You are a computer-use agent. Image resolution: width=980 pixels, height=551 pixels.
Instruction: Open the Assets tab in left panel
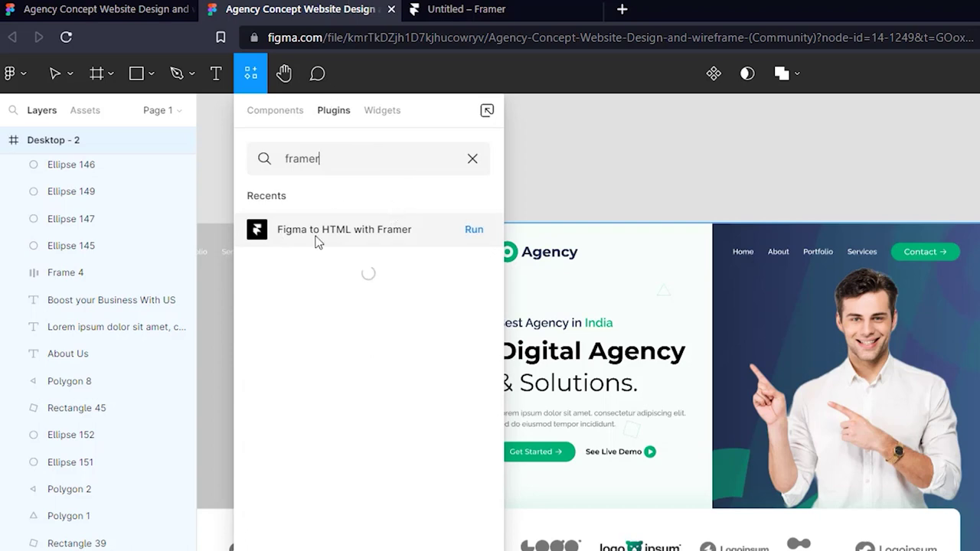click(85, 110)
